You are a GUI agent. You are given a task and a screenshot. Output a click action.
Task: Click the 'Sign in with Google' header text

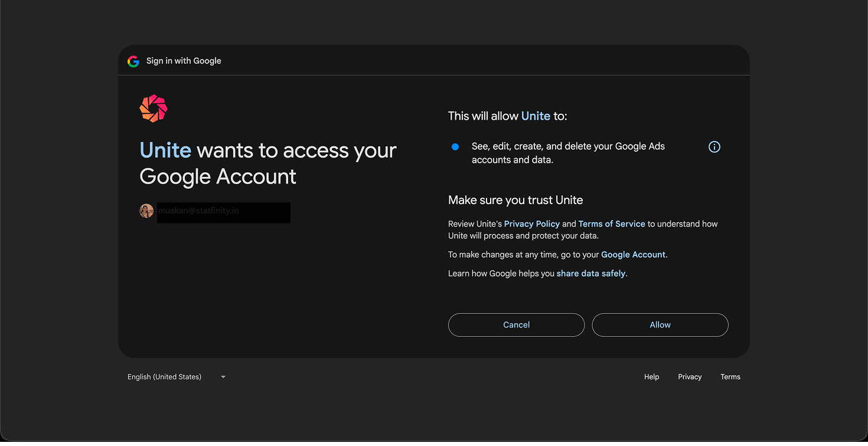[184, 61]
